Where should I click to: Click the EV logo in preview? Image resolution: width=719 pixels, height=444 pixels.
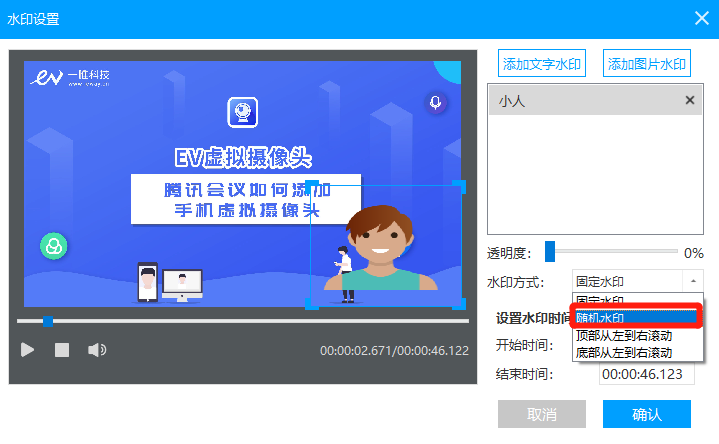[x=70, y=78]
